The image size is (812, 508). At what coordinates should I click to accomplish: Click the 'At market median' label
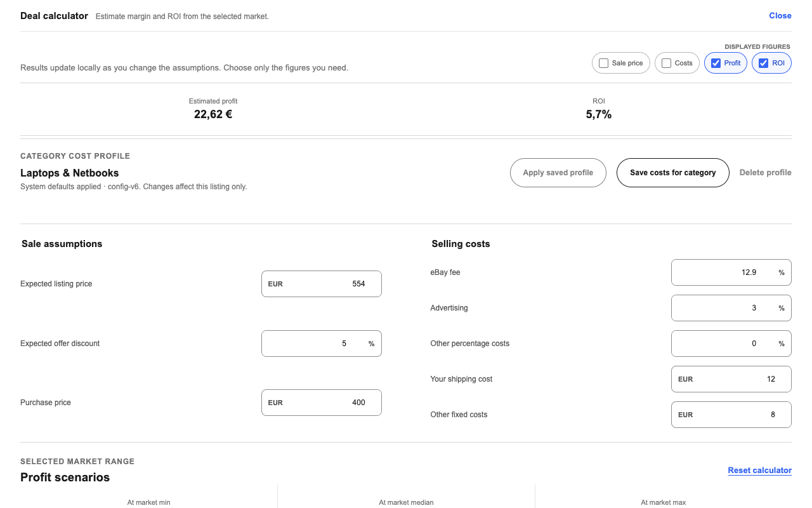point(406,502)
